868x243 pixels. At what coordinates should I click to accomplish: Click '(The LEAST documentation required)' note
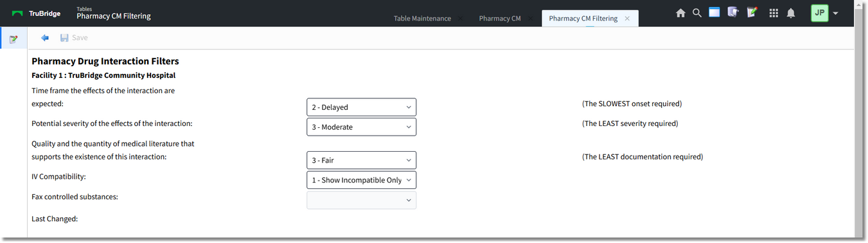(x=642, y=157)
